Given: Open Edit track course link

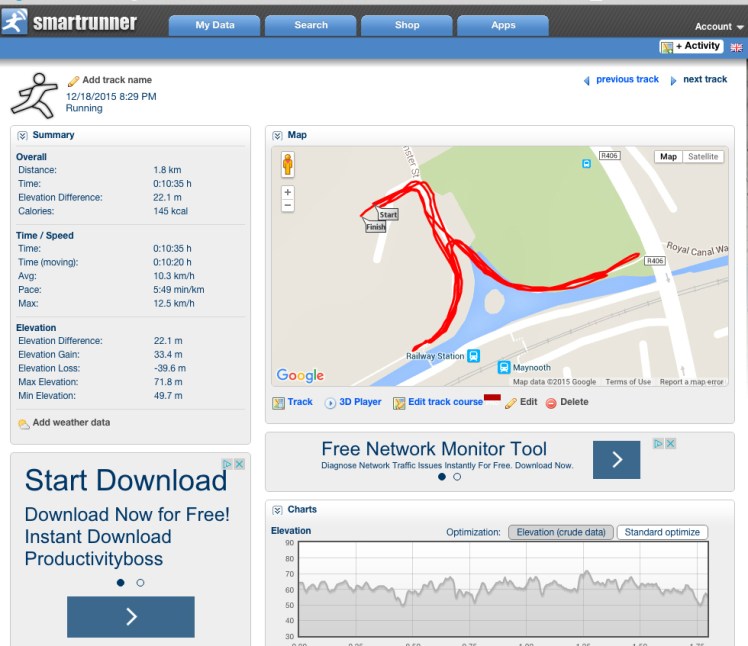Looking at the screenshot, I should [445, 402].
